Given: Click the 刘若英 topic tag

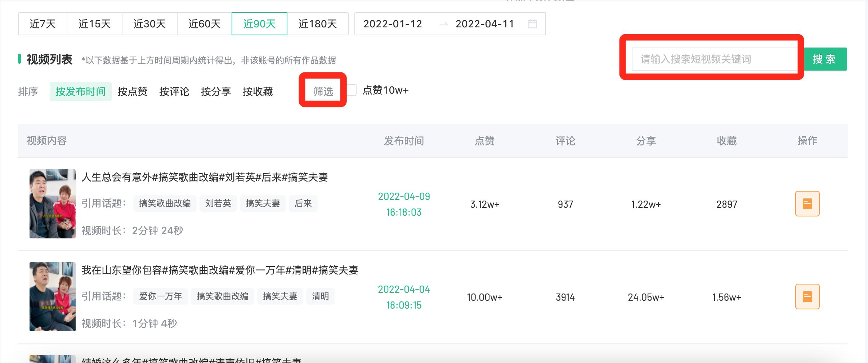Looking at the screenshot, I should [x=218, y=203].
